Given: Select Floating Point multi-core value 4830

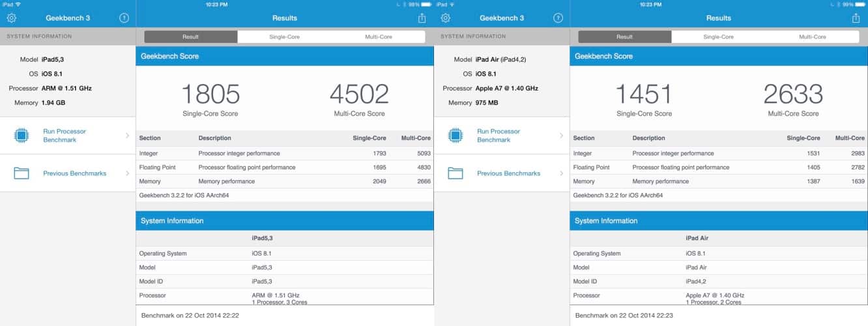Looking at the screenshot, I should click(424, 168).
